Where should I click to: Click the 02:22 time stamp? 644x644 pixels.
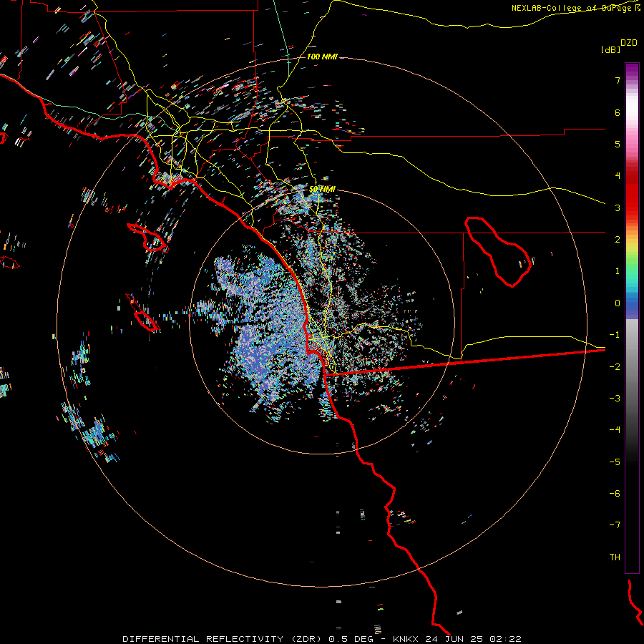pyautogui.click(x=506, y=639)
